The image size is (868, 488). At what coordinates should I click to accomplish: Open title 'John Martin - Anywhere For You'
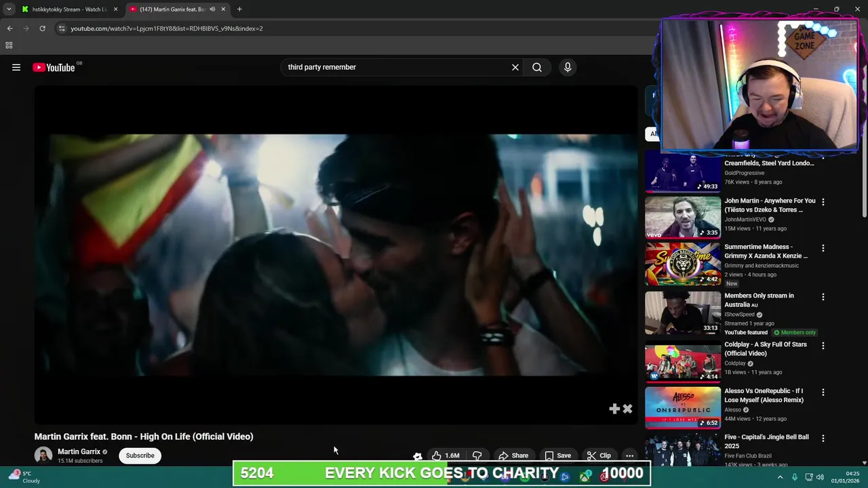pos(770,205)
